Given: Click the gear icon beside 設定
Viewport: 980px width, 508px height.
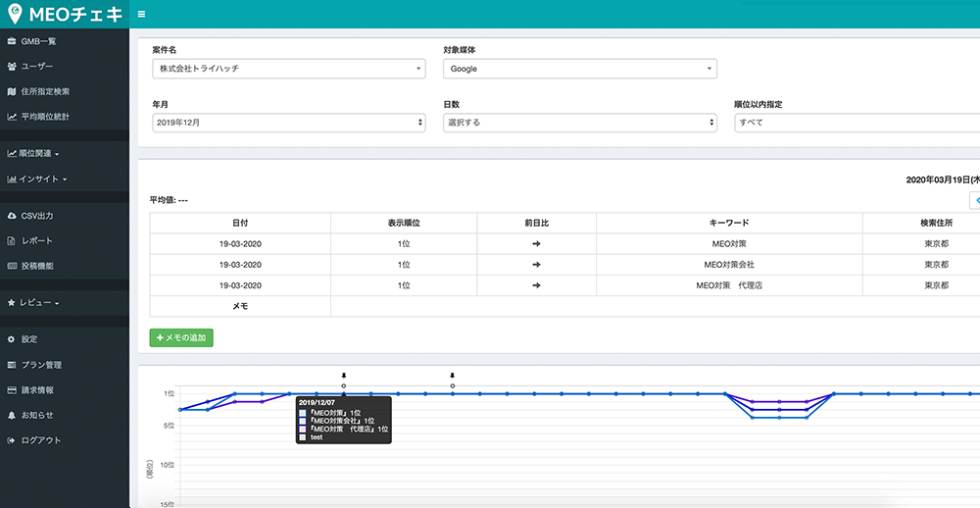Looking at the screenshot, I should tap(11, 339).
